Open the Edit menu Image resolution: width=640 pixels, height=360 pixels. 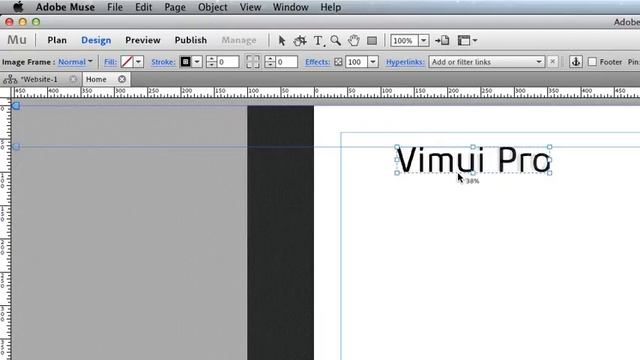click(x=144, y=7)
